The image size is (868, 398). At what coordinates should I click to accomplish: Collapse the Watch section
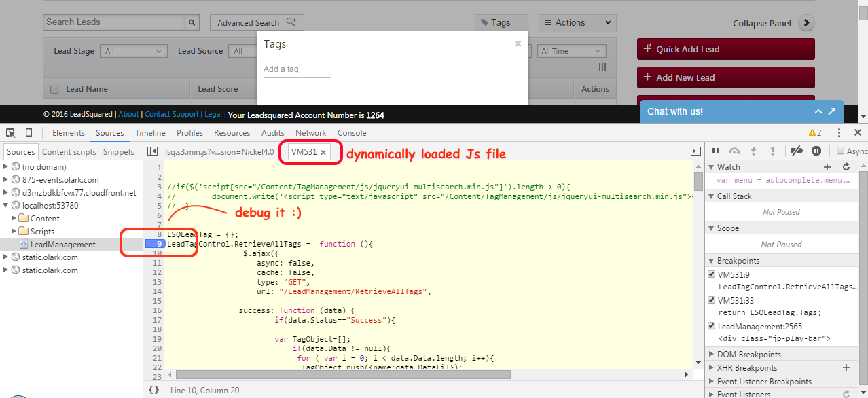(710, 166)
